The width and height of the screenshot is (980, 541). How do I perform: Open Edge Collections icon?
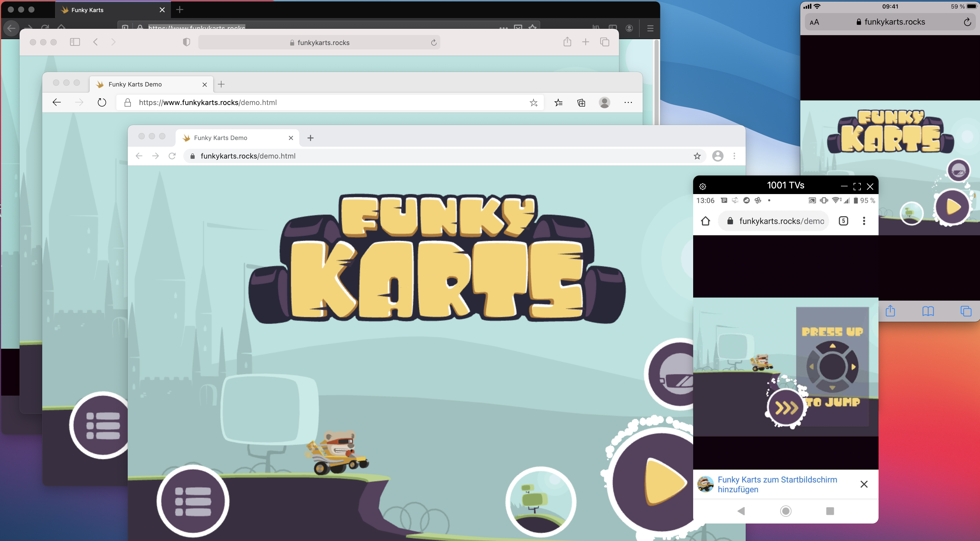coord(581,103)
